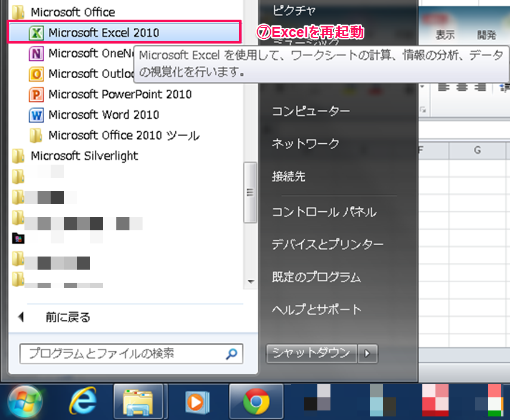The height and width of the screenshot is (420, 510).
Task: Expand the Microsoft Office 2010 ツール folder
Action: tap(123, 135)
